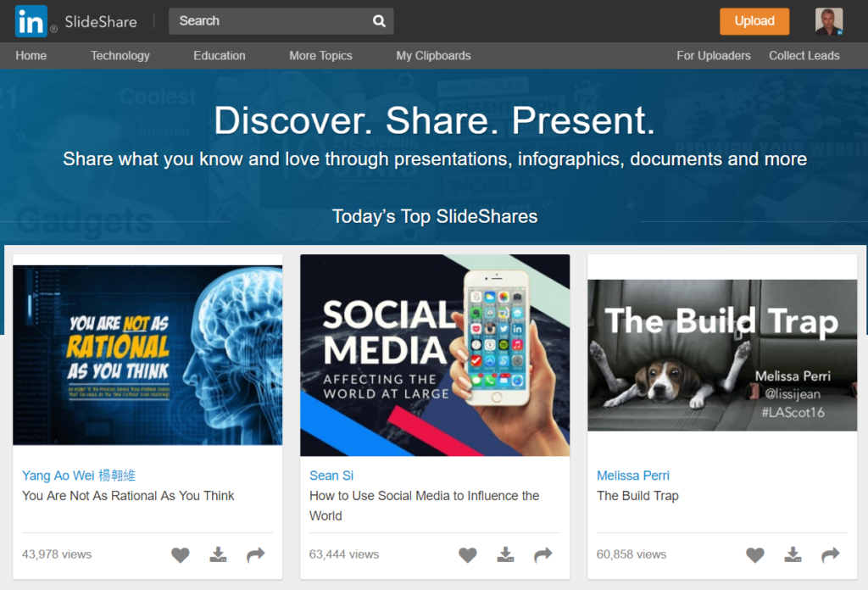Open Yang Ao Wei's author profile link
This screenshot has width=868, height=590.
(79, 476)
